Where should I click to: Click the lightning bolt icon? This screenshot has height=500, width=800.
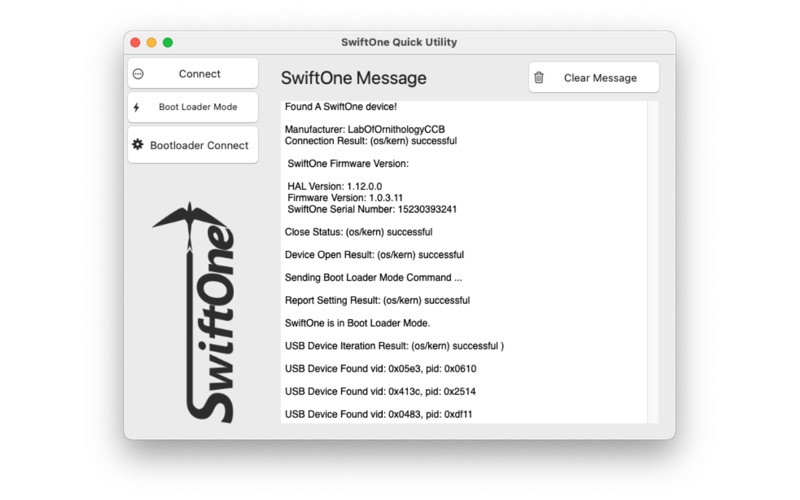(x=137, y=108)
